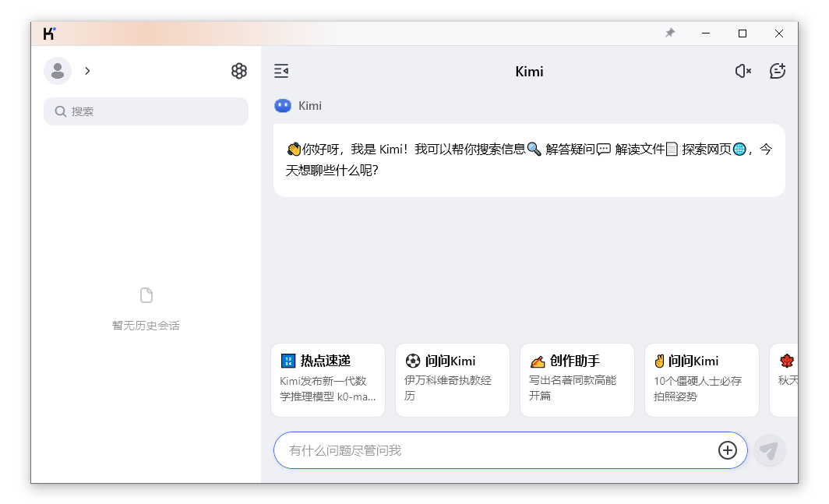Click the Kimi title in chat header
The width and height of the screenshot is (829, 504).
click(529, 72)
